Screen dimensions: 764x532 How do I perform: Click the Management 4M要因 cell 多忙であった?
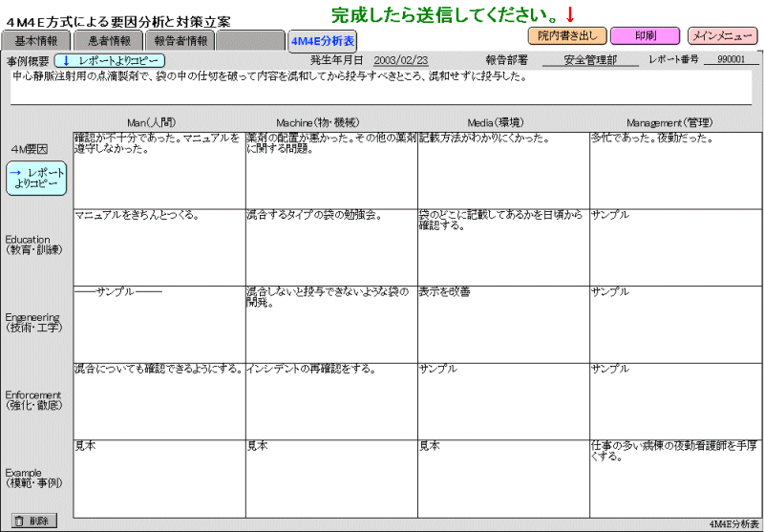point(675,170)
